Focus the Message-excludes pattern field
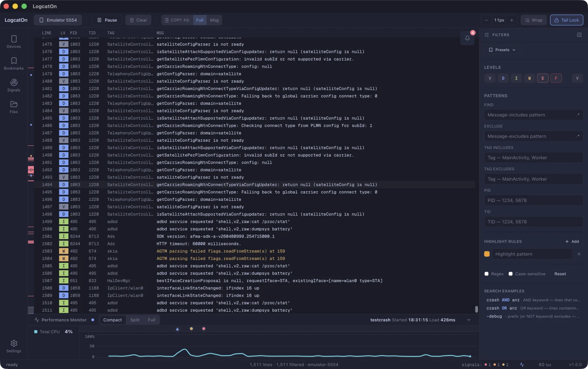This screenshot has height=369, width=588. tap(530, 136)
